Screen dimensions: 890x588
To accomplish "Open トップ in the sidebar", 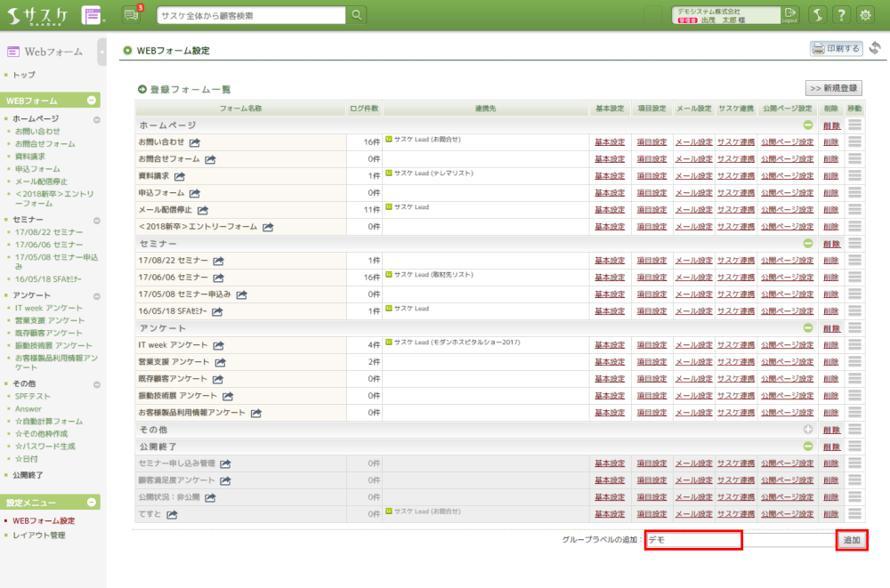I will pos(25,76).
